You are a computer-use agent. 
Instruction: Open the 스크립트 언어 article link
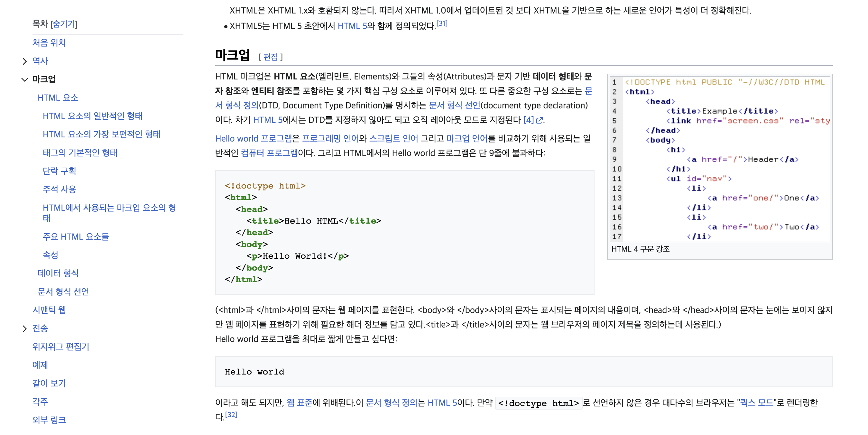(393, 138)
